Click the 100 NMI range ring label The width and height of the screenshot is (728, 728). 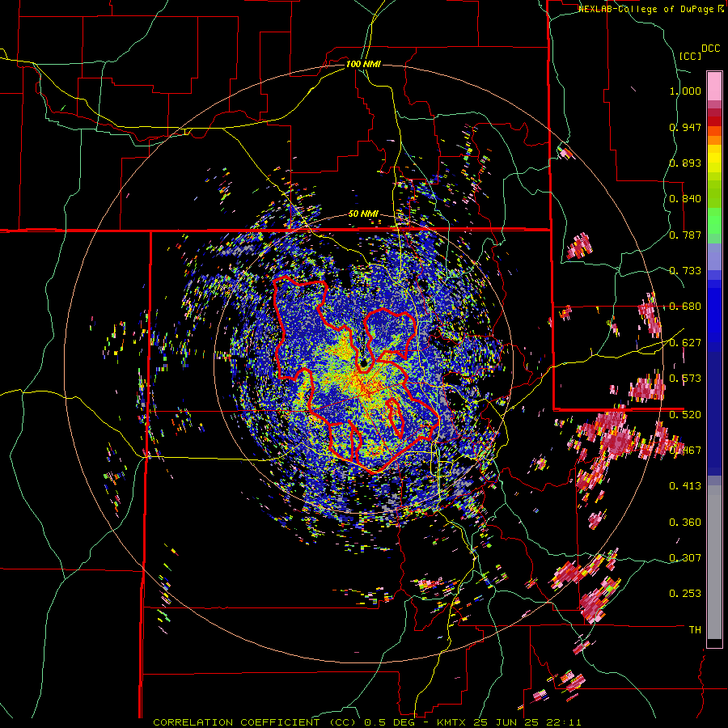363,64
